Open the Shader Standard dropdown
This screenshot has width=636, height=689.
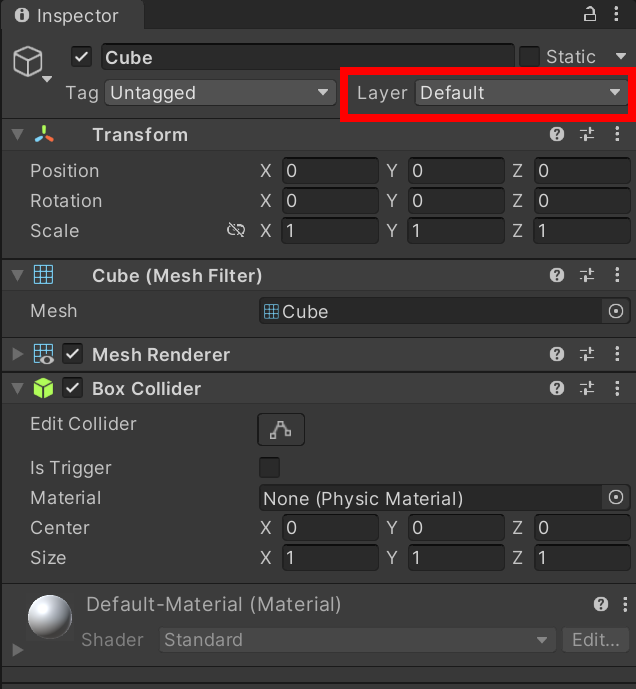coord(357,640)
